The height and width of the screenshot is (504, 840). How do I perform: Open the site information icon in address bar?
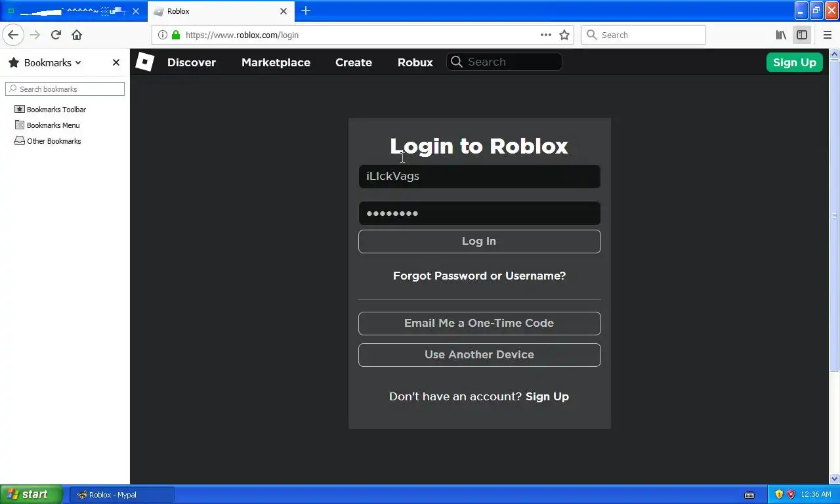coord(163,35)
